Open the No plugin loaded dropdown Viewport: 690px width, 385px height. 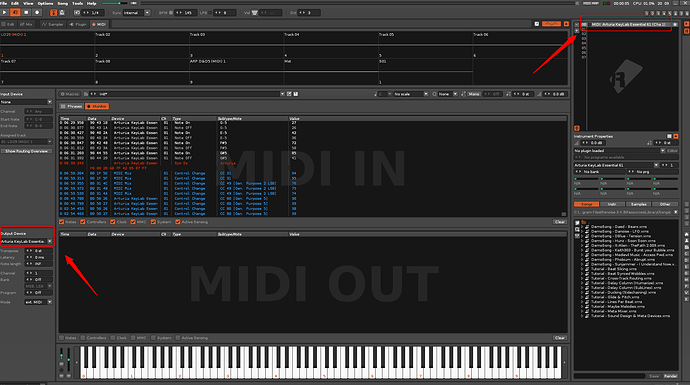pyautogui.click(x=619, y=151)
